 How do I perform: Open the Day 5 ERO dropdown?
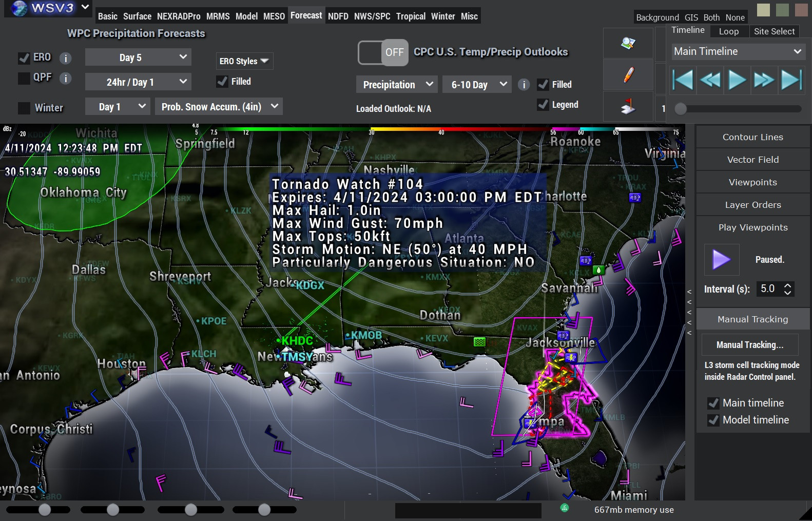pos(138,57)
